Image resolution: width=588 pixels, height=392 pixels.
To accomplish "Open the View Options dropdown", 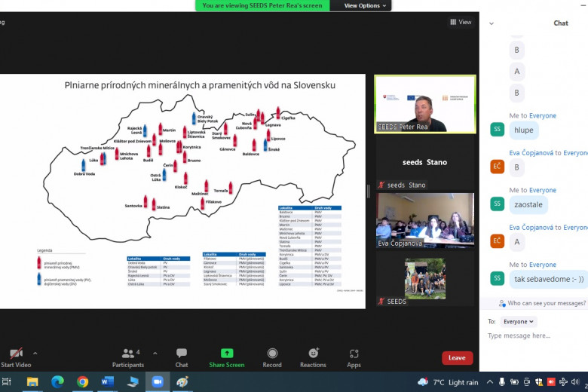I will pos(365,5).
